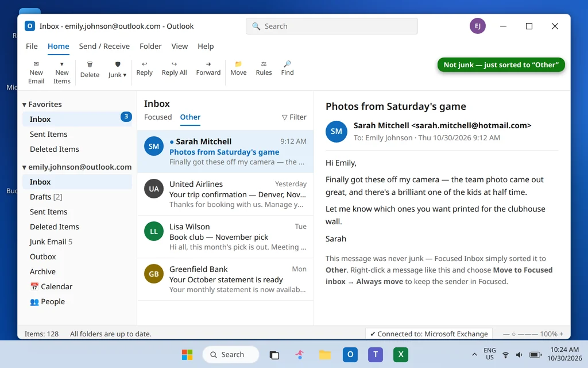Click the Reply All button
Viewport: 588px width, 368px height.
(175, 69)
